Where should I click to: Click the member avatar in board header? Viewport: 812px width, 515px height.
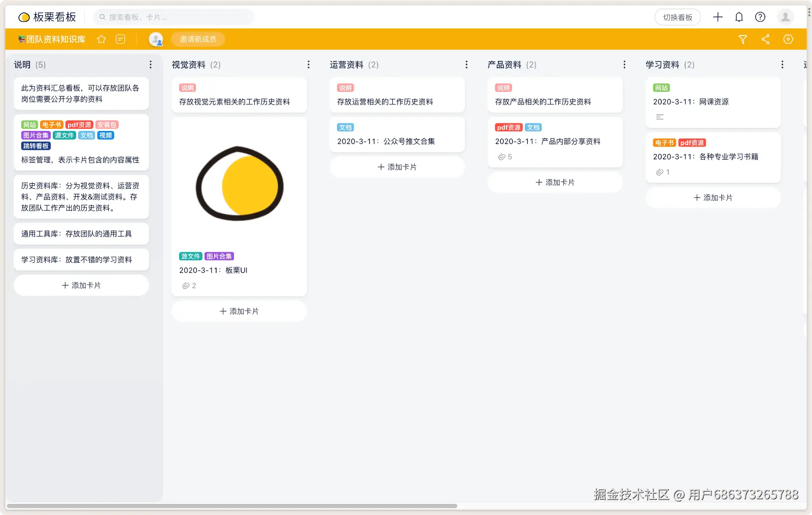(x=156, y=39)
